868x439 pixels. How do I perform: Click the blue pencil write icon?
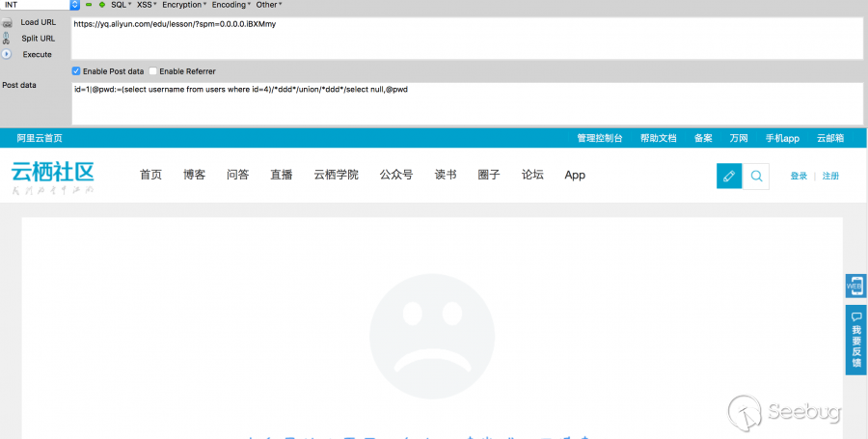tap(729, 176)
